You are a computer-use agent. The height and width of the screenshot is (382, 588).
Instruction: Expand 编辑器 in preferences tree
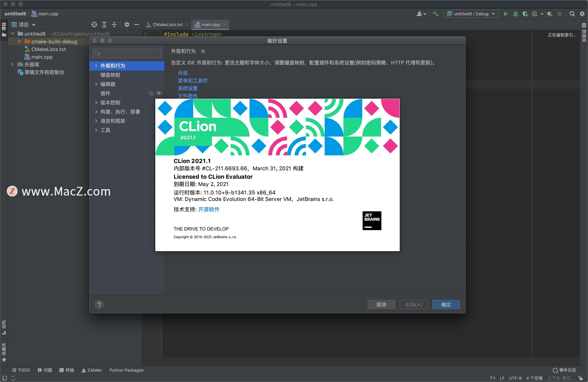pos(96,84)
